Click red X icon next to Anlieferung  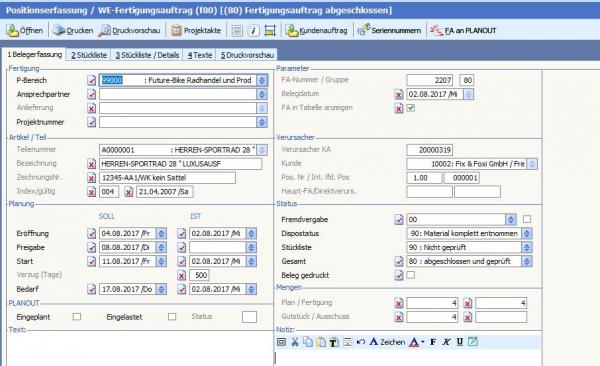tap(91, 108)
